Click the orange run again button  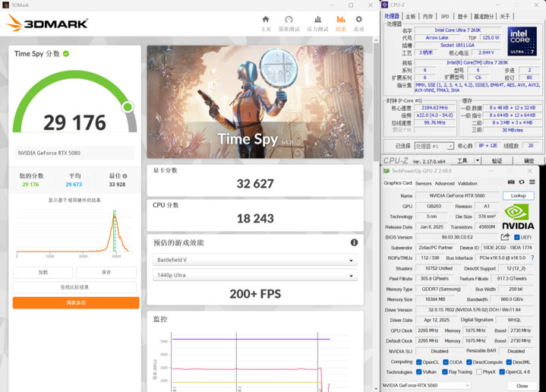pyautogui.click(x=75, y=302)
